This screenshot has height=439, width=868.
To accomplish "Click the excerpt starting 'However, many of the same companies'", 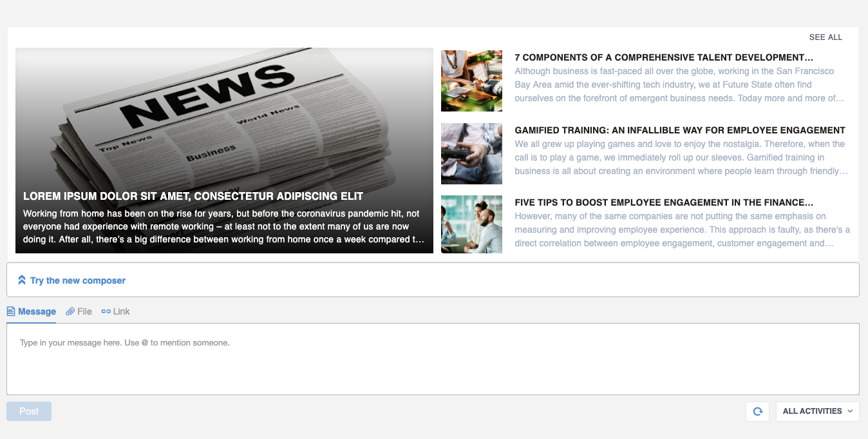I will point(683,229).
